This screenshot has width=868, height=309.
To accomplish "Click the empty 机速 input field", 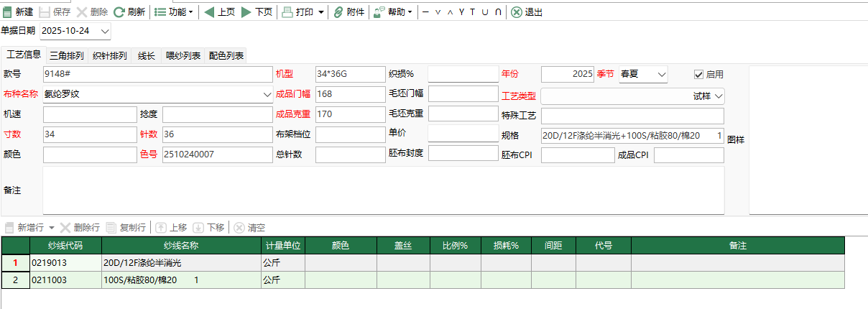I will [89, 114].
